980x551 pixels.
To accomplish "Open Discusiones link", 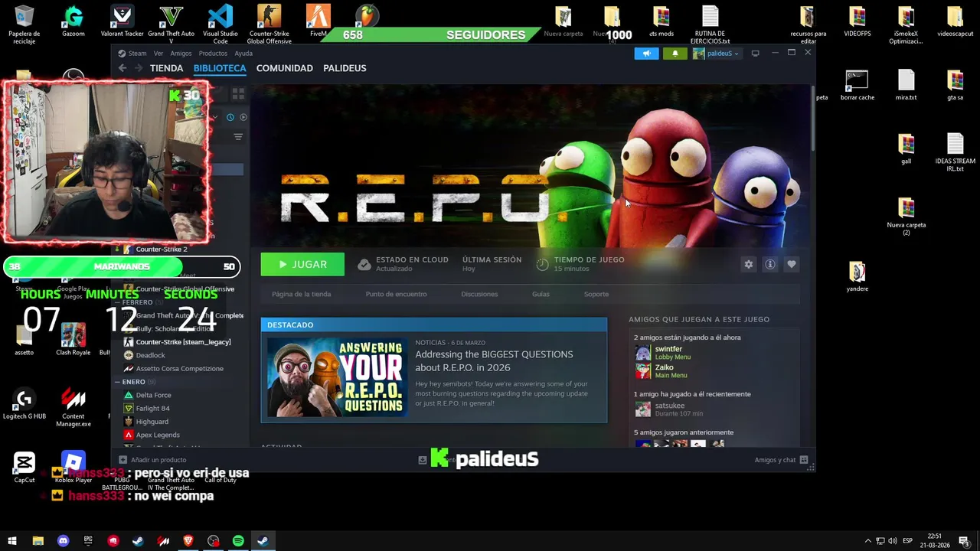I will [479, 294].
